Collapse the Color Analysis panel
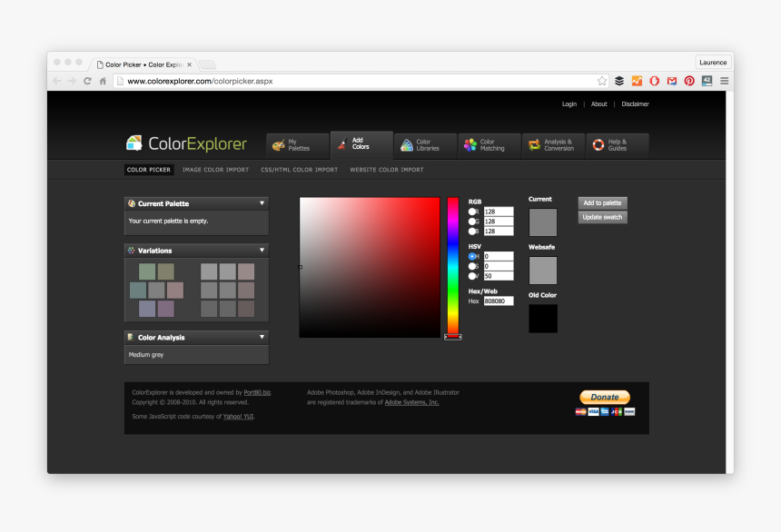 (262, 337)
